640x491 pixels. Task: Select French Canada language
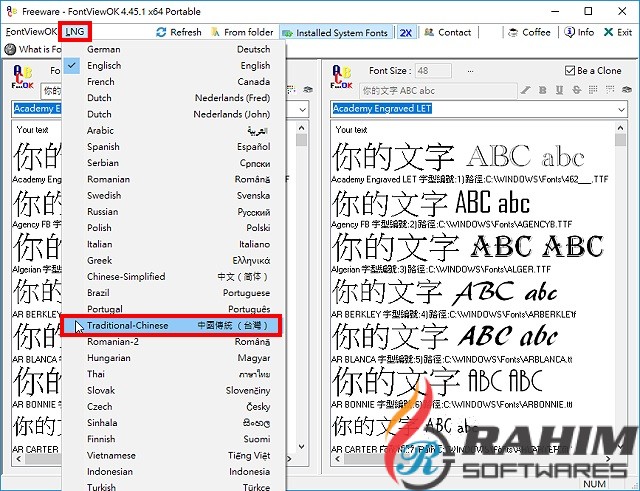[173, 82]
